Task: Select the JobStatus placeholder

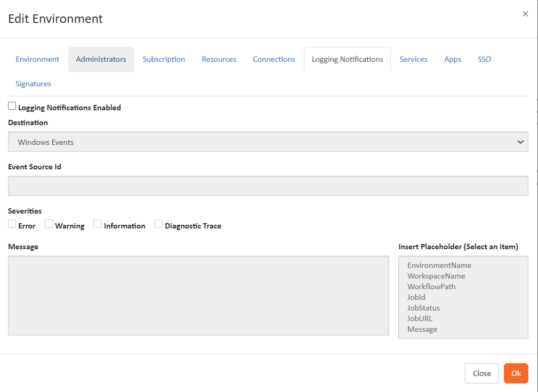Action: (x=423, y=308)
